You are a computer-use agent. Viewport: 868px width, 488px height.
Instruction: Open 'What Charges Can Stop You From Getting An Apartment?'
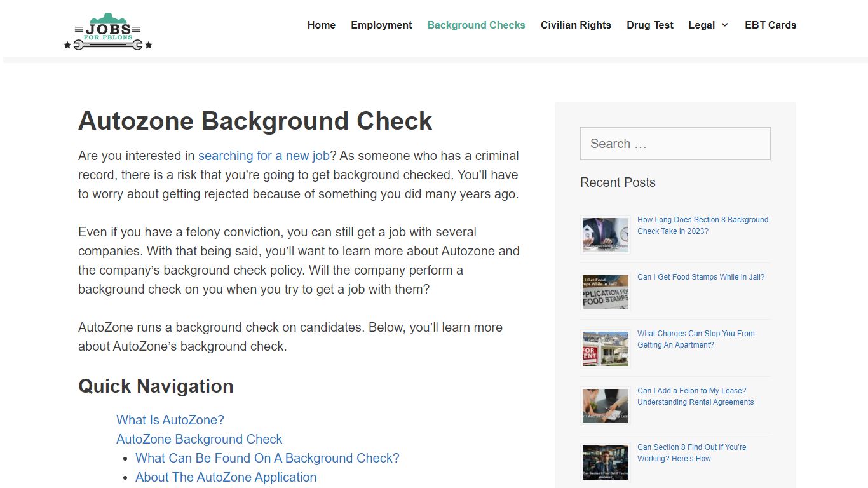[696, 339]
